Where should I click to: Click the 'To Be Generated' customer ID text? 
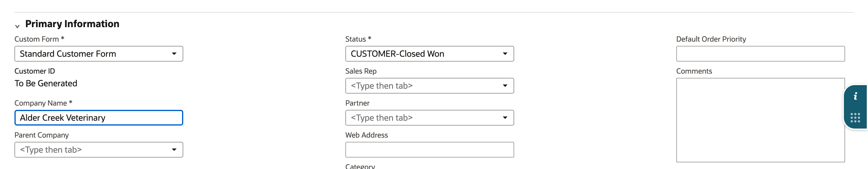(46, 83)
